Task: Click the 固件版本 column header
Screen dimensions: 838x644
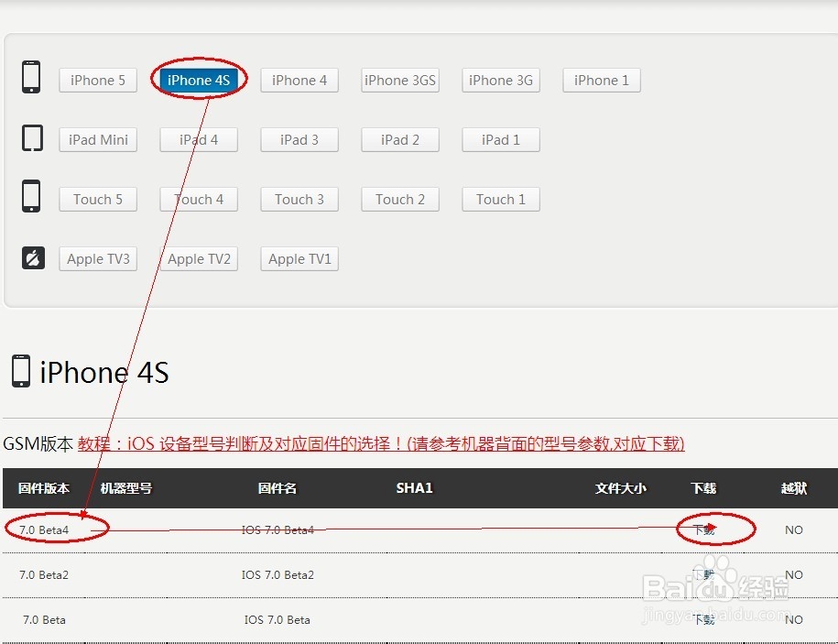Action: click(x=44, y=488)
